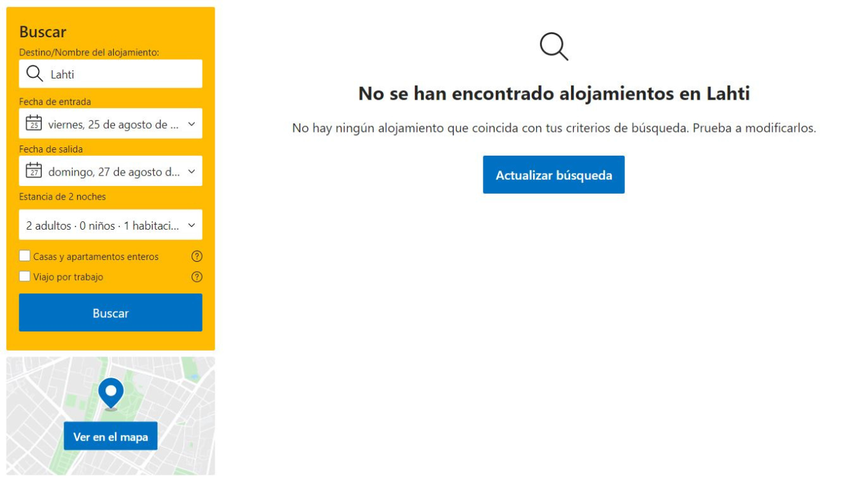868x489 pixels.
Task: Click the blue location pin on the map
Action: [x=111, y=392]
